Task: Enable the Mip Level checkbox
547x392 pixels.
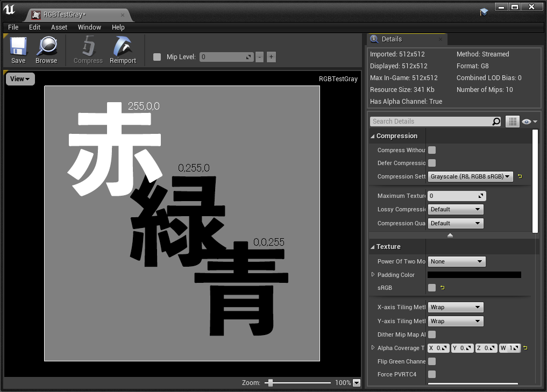Action: pos(157,57)
